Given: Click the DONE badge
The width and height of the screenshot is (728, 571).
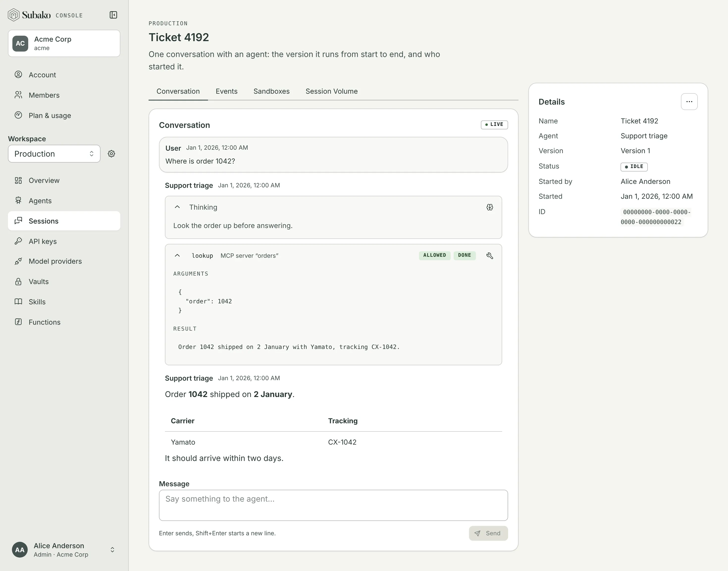Looking at the screenshot, I should tap(465, 256).
